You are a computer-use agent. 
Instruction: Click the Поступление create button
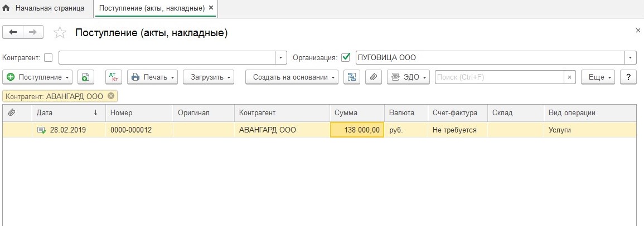[37, 77]
